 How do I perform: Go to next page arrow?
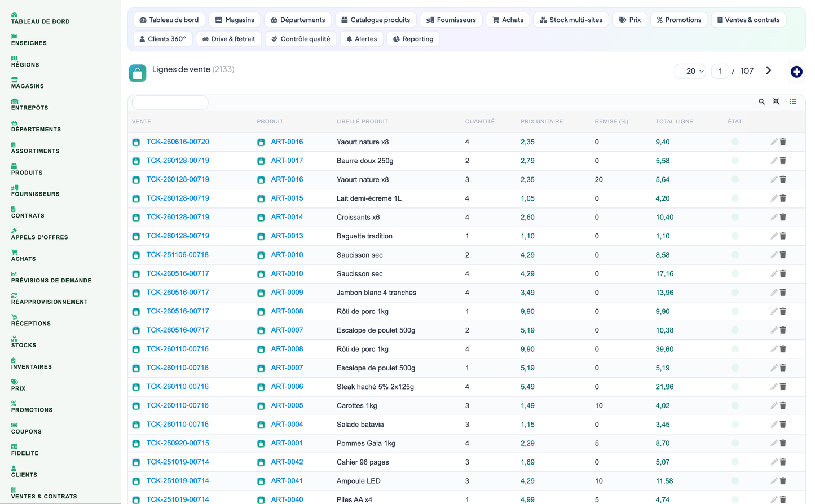click(x=768, y=70)
